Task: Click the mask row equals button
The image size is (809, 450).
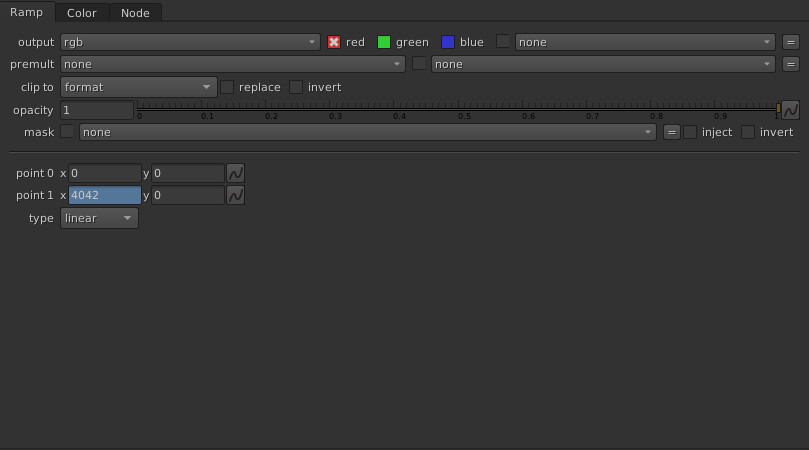Action: (x=671, y=133)
